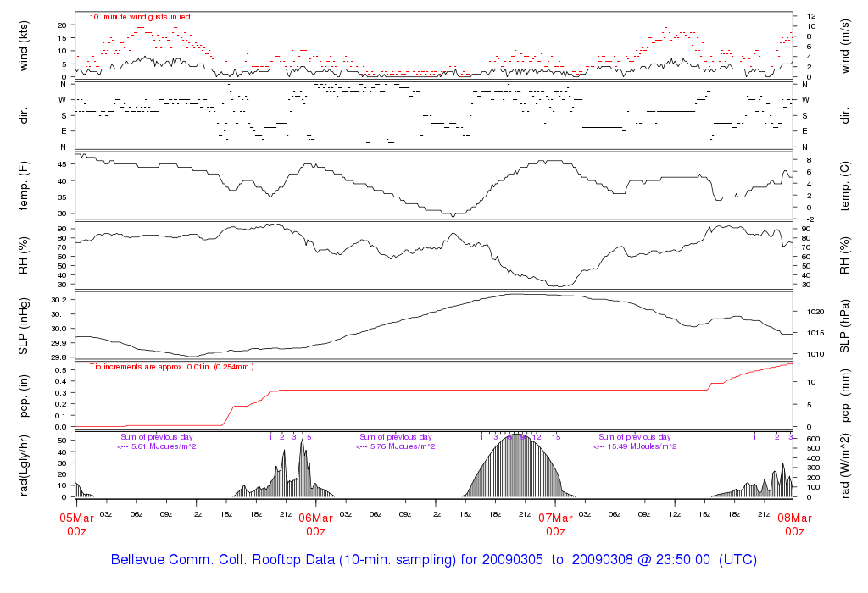Click the 'rad (W/m^2)' axis label
The width and height of the screenshot is (868, 593).
point(845,465)
